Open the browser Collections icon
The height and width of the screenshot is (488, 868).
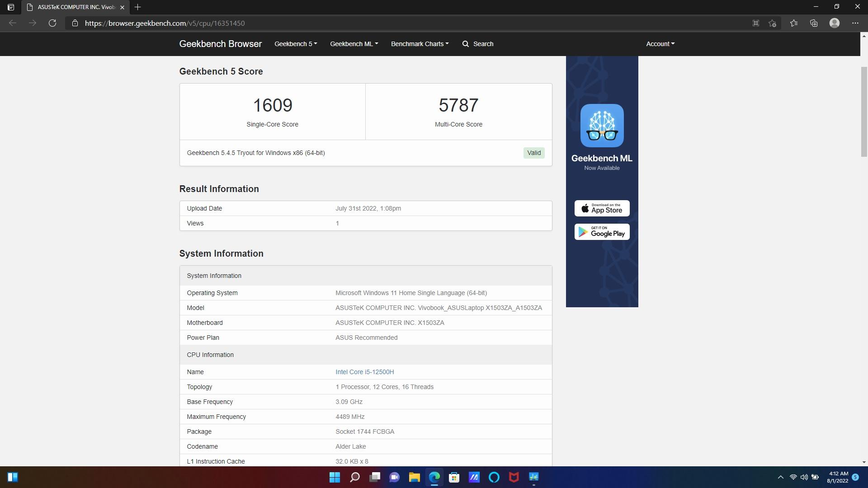pyautogui.click(x=814, y=23)
